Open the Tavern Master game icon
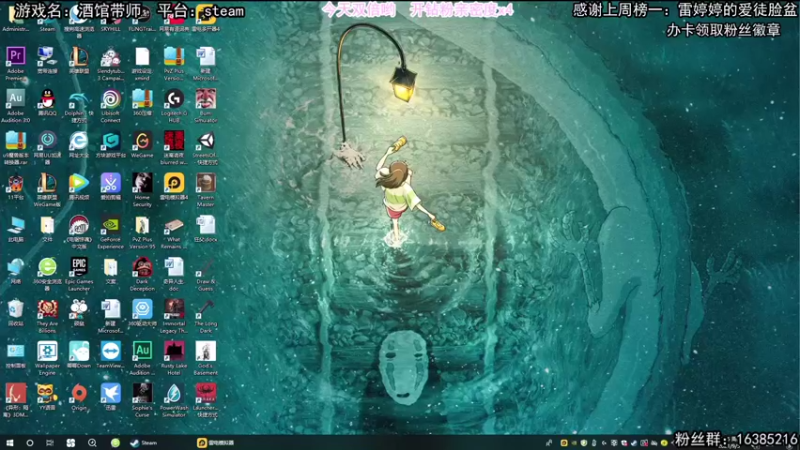800x450 pixels. pyautogui.click(x=205, y=189)
